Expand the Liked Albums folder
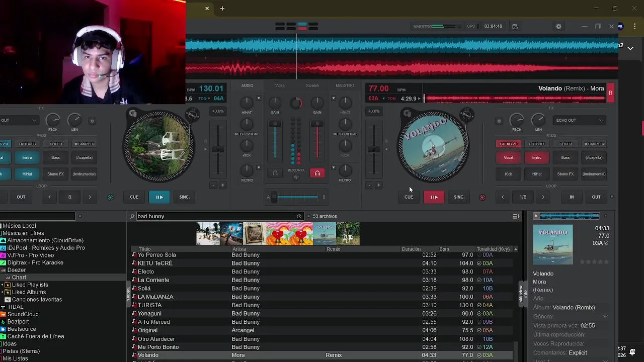Screen dimensions: 644x362 click(3, 292)
